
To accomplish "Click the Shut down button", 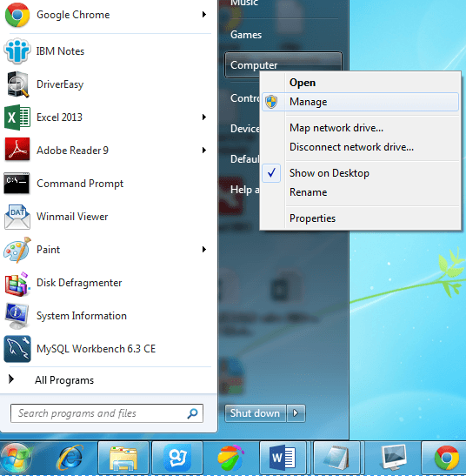I will [255, 413].
